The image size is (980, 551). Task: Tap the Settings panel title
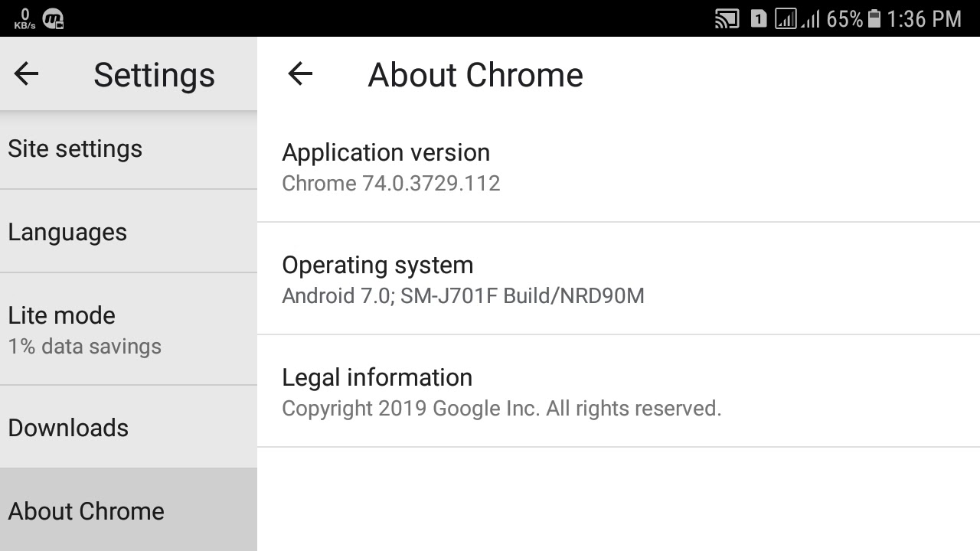point(154,75)
